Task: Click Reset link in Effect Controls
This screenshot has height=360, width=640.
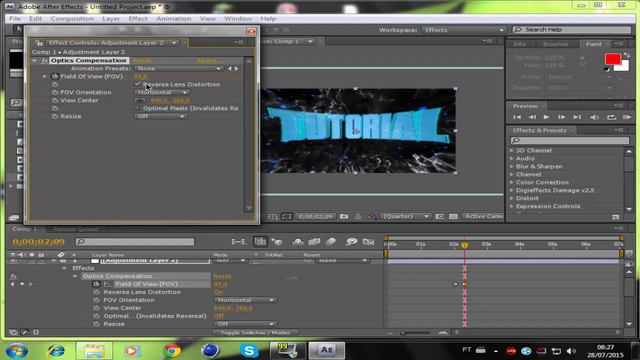Action: tap(142, 60)
